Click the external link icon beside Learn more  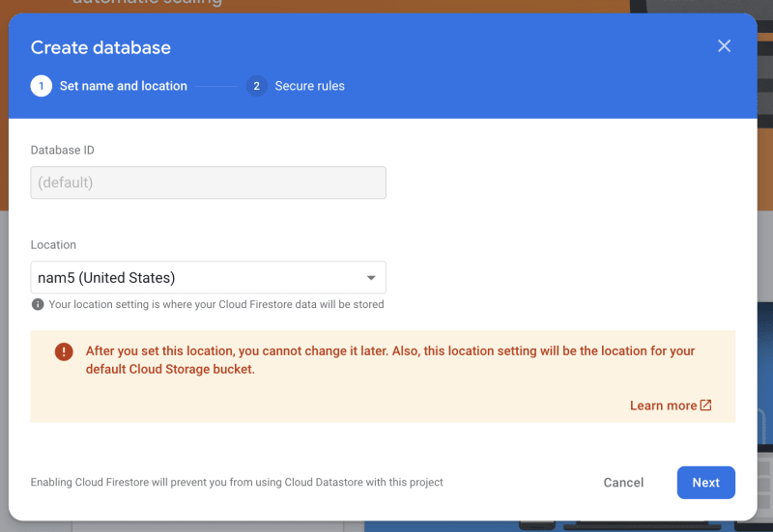[706, 405]
